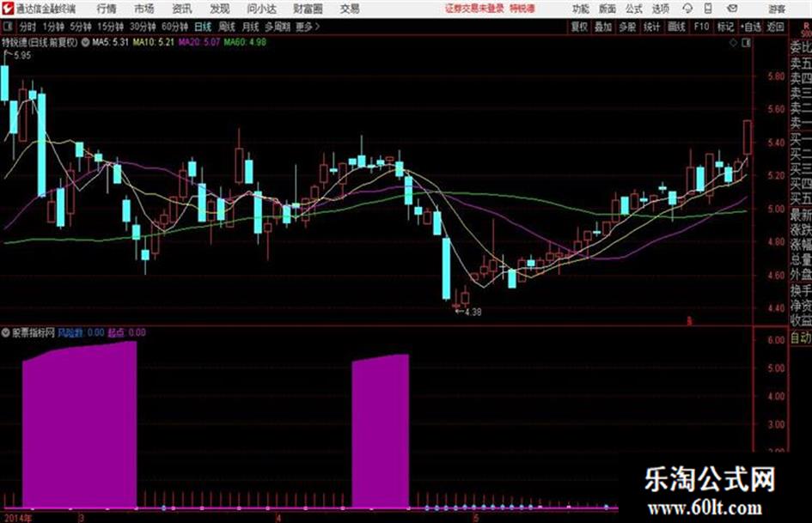This screenshot has height=523, width=812.
Task: Open the 交易 menu
Action: [x=350, y=9]
